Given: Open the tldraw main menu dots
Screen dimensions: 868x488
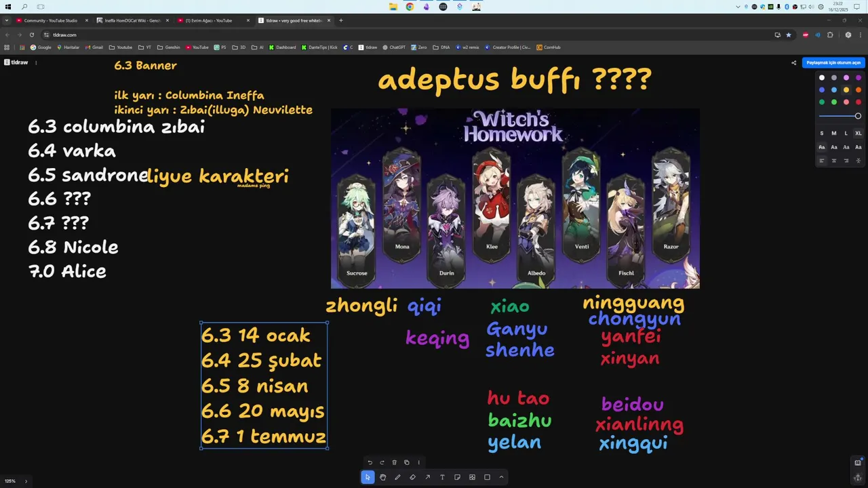Looking at the screenshot, I should coord(36,62).
